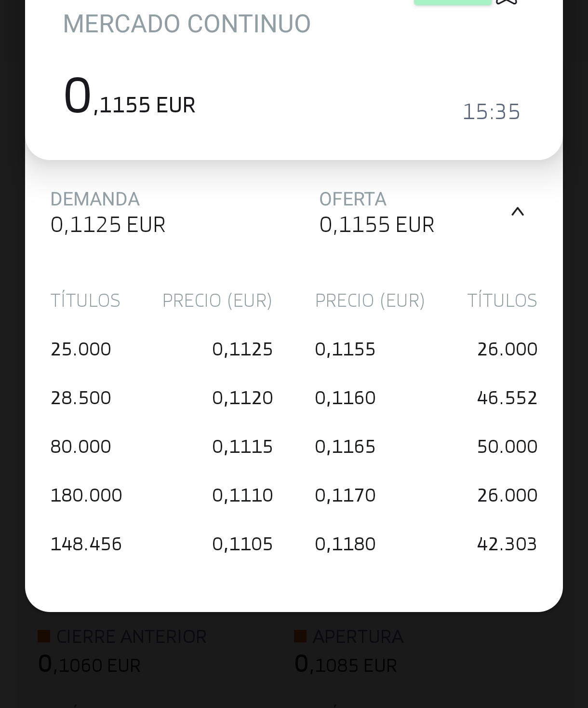Tap the left TÍTULOS column header
The image size is (588, 708).
[85, 300]
